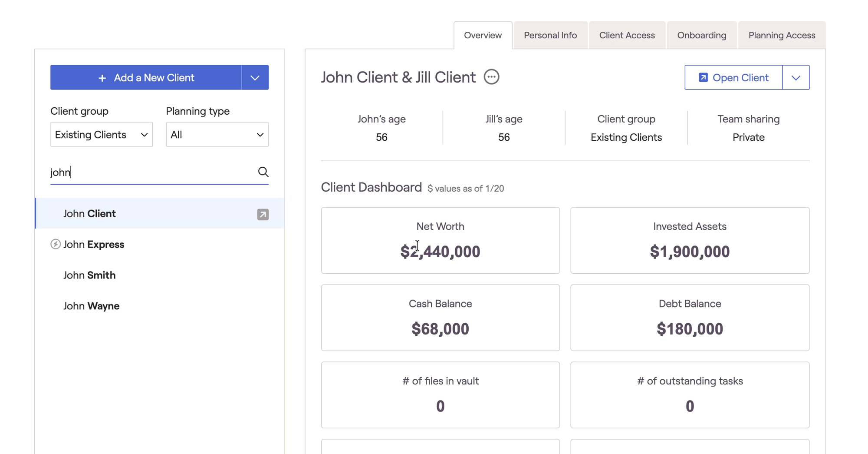This screenshot has width=868, height=454.
Task: Open the three-dot options menu beside client name
Action: coord(491,77)
